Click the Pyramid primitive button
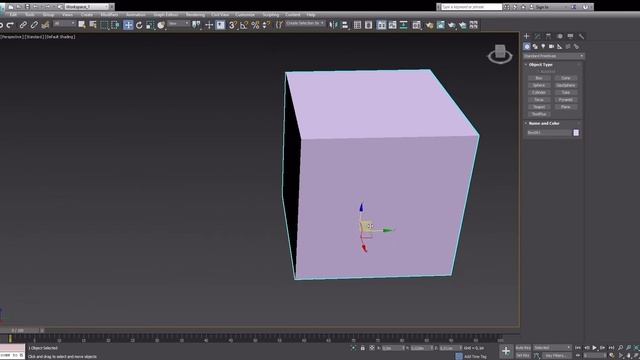This screenshot has height=360, width=640. (566, 100)
